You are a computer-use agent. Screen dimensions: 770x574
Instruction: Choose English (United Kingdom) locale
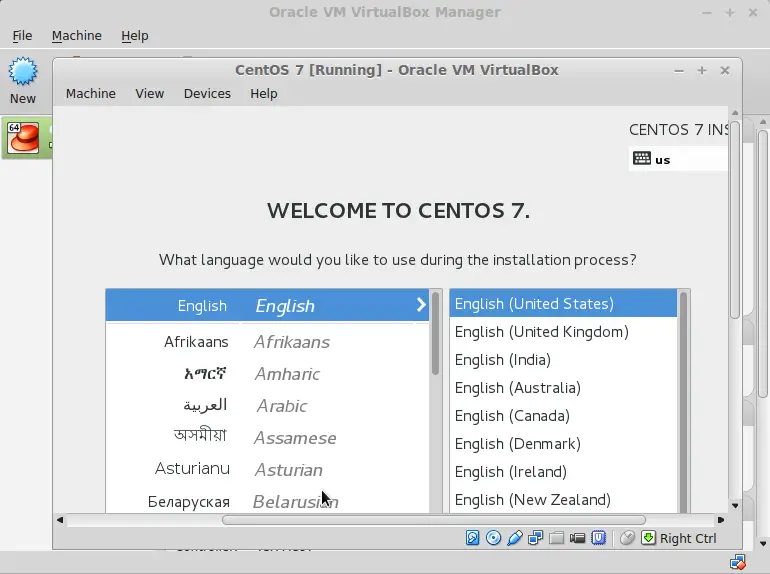(x=563, y=332)
